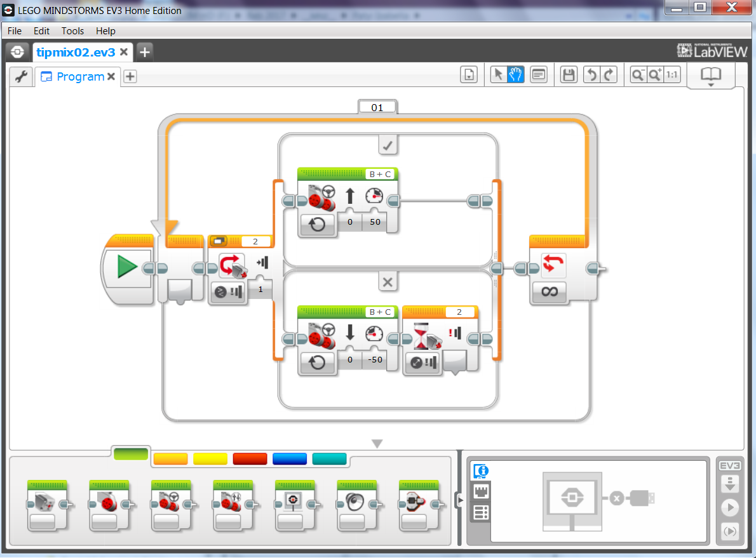
Task: Select the Switch false case X
Action: click(388, 282)
